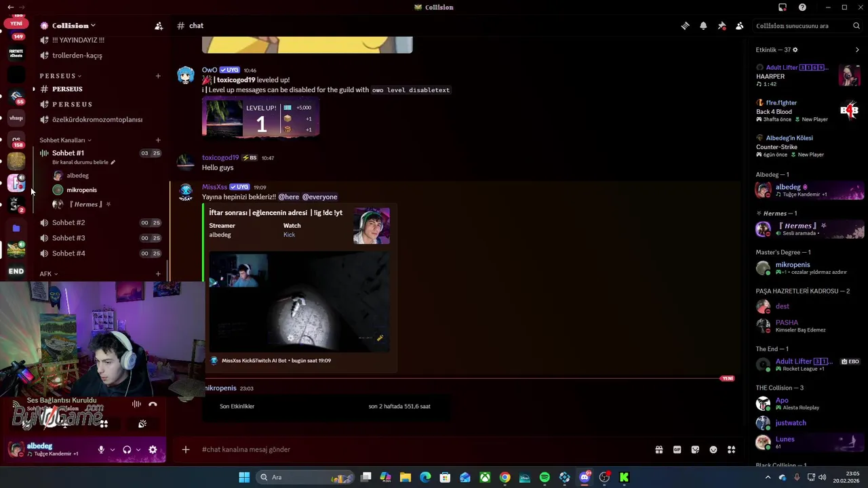This screenshot has height=488, width=868.
Task: Toggle microphone mute in user panel
Action: click(101, 449)
